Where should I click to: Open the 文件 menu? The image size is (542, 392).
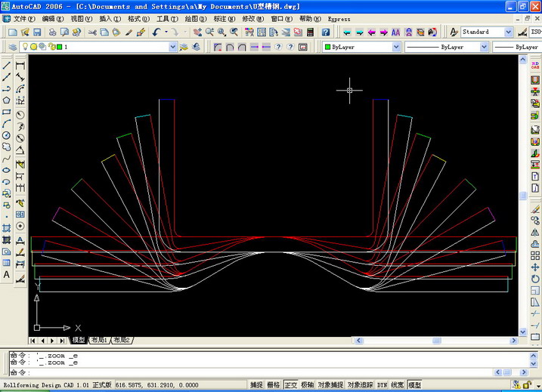tap(24, 19)
